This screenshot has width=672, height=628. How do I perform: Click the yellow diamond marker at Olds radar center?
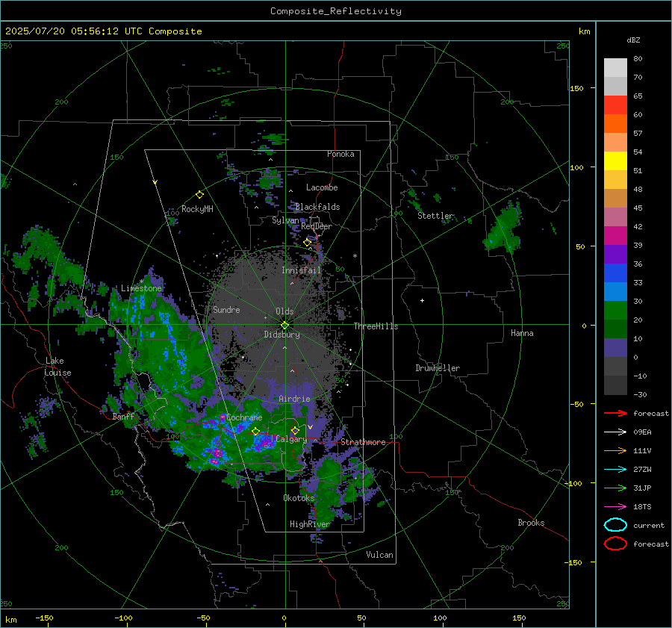coord(284,325)
